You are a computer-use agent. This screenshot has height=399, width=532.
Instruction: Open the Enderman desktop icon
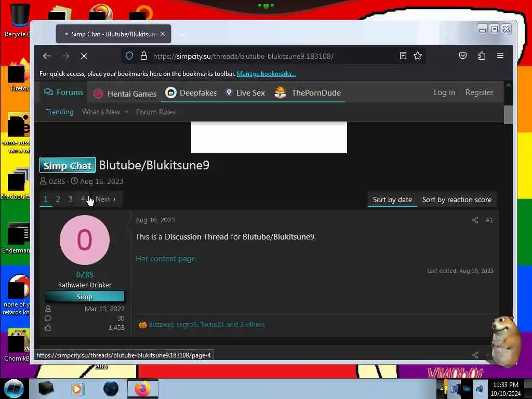click(16, 237)
